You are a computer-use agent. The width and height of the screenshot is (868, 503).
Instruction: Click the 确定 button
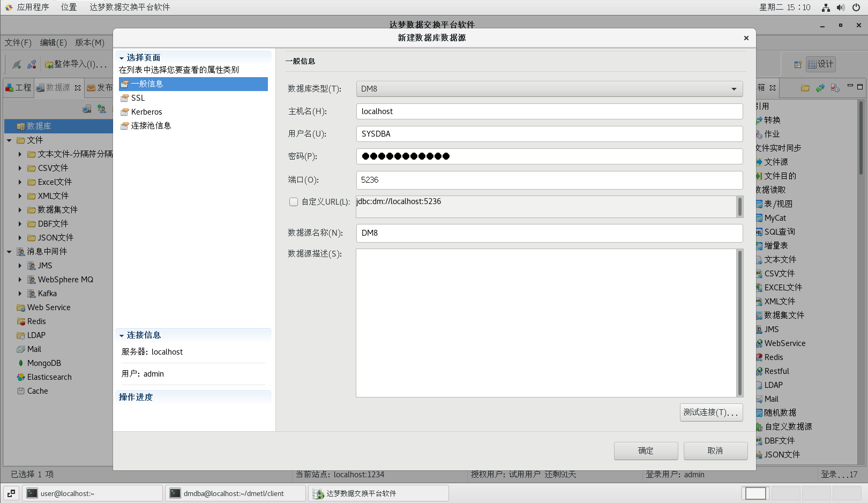coord(646,451)
